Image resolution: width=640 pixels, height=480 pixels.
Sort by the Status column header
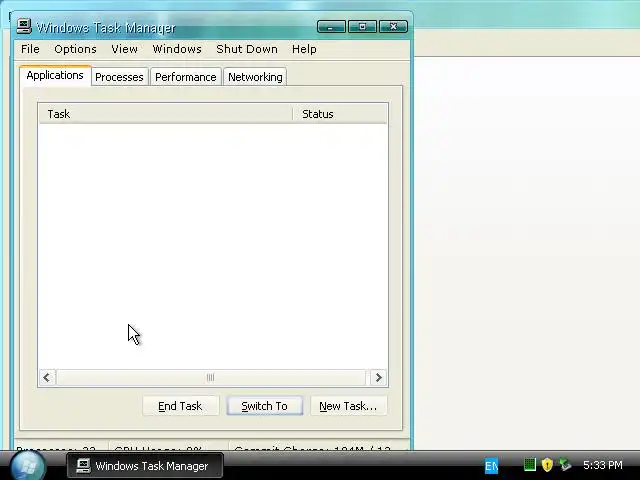(340, 114)
